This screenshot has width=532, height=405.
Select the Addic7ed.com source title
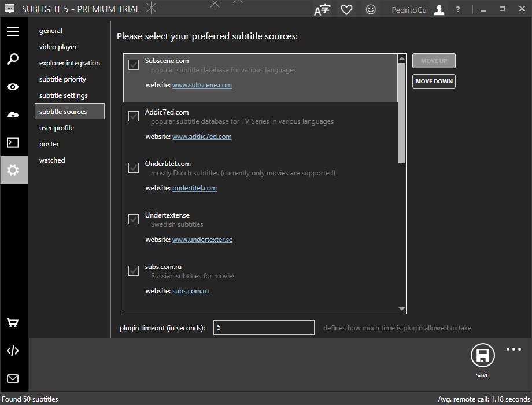(167, 112)
